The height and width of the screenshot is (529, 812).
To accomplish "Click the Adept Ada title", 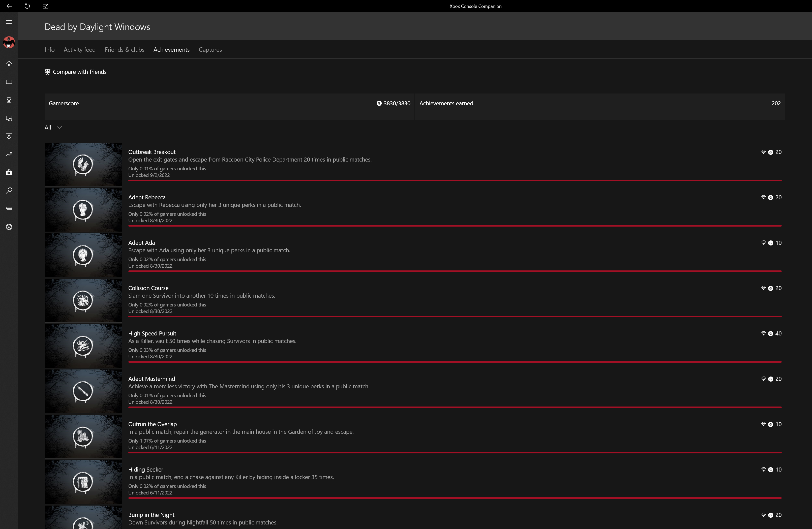I will 142,243.
